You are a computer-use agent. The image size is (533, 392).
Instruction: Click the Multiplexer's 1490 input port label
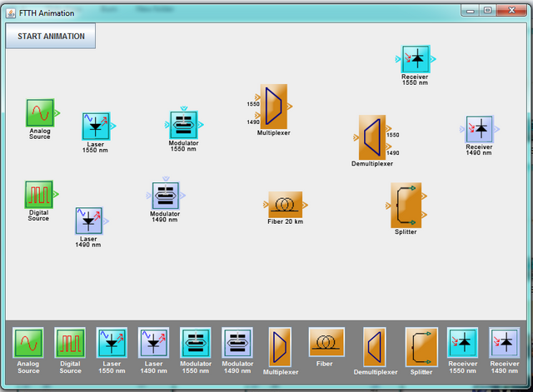tap(253, 122)
